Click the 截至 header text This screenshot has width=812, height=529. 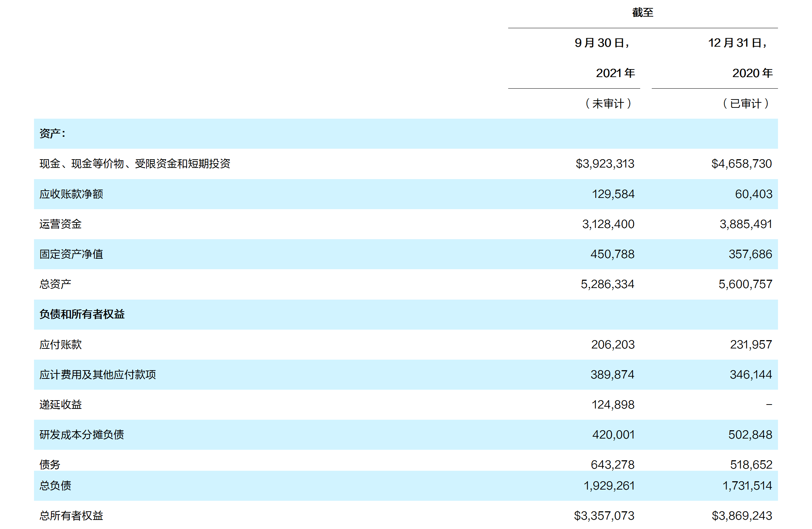[x=643, y=13]
